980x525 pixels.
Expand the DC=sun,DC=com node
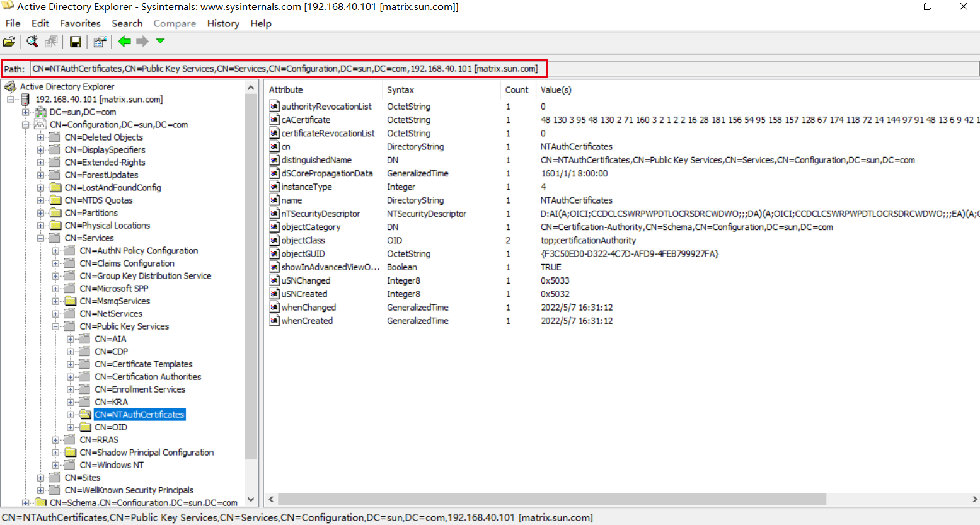[x=25, y=112]
